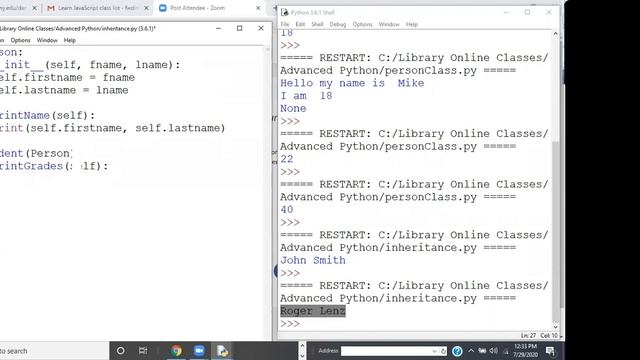Open the Cortana circle button

point(120,351)
